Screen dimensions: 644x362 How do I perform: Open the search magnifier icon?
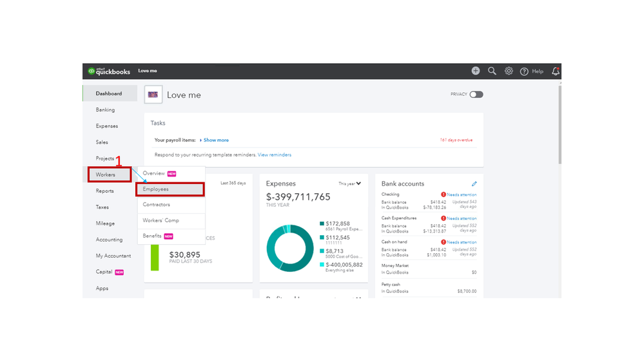tap(492, 71)
